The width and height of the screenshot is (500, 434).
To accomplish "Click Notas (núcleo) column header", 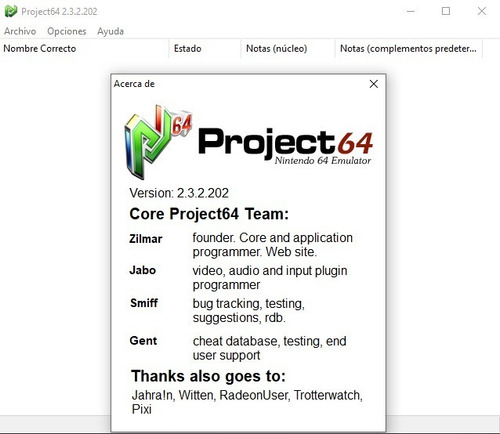I will tap(288, 49).
